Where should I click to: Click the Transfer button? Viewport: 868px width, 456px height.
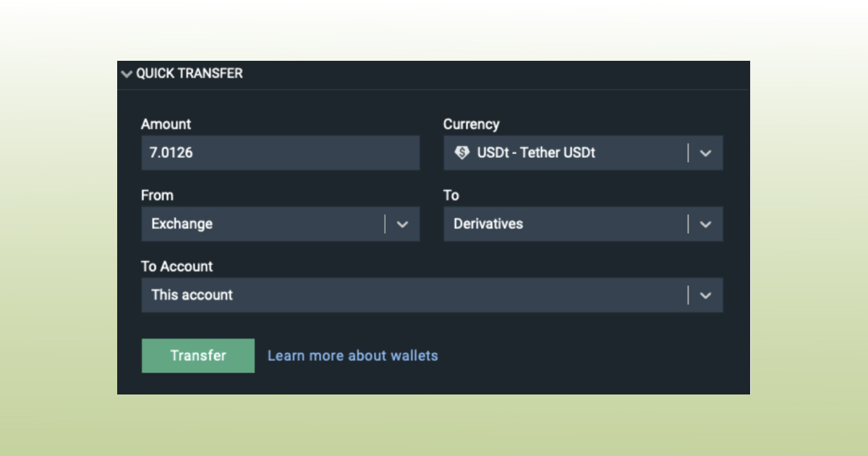[197, 355]
